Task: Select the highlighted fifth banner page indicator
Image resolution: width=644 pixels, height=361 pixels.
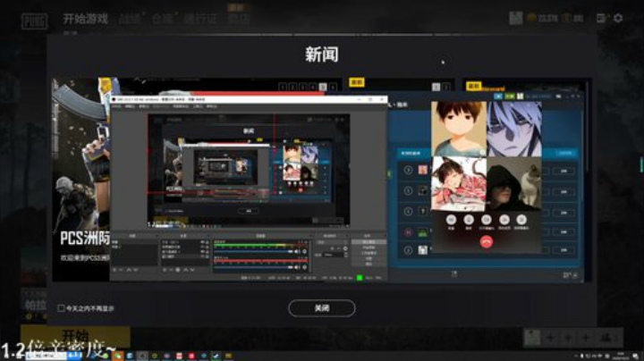Action: pyautogui.click(x=323, y=87)
